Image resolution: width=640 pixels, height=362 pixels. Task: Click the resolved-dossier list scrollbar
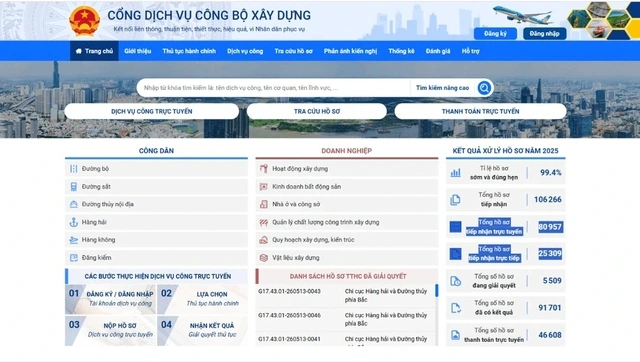[436, 291]
